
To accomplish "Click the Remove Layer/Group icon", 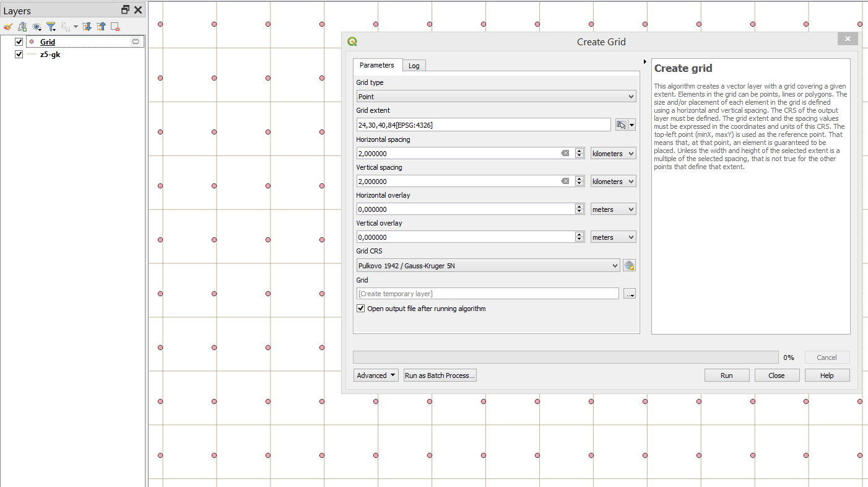I will (x=115, y=27).
